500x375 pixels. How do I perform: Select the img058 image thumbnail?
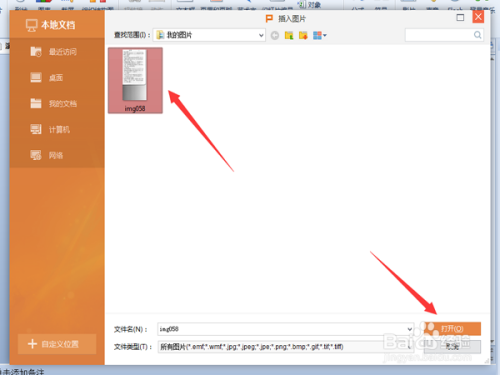(x=135, y=80)
